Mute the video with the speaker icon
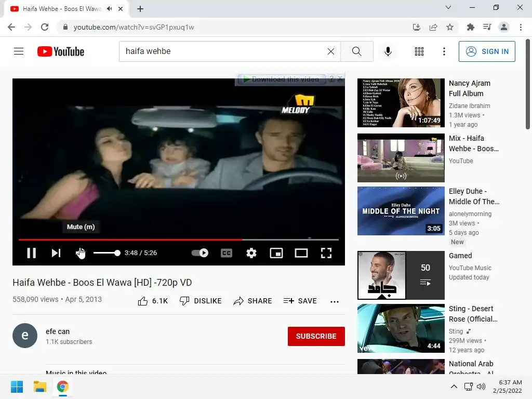Viewport: 532px width, 399px height. pyautogui.click(x=80, y=253)
